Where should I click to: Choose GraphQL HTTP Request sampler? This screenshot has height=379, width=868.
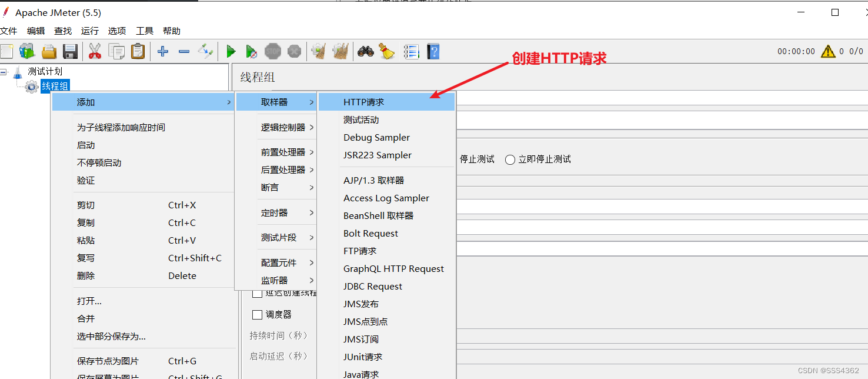386,268
